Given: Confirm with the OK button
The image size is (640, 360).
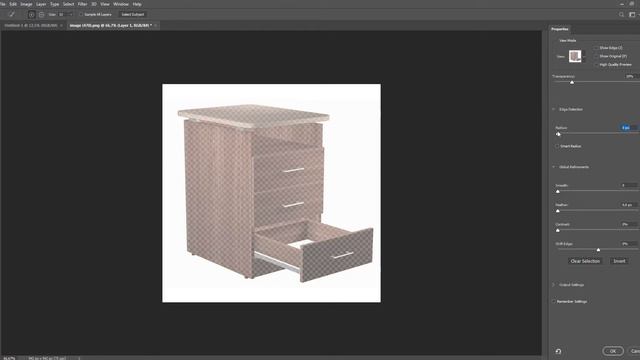Looking at the screenshot, I should pyautogui.click(x=613, y=351).
